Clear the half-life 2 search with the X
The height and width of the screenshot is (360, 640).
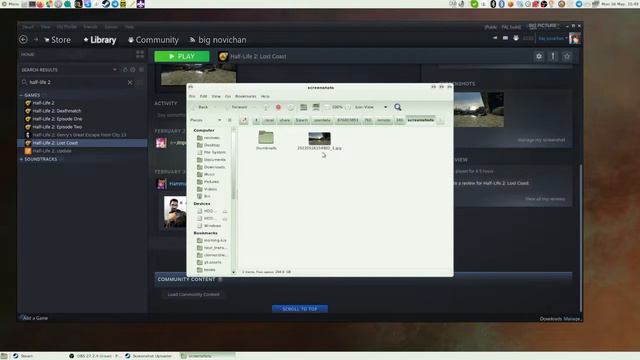click(130, 82)
